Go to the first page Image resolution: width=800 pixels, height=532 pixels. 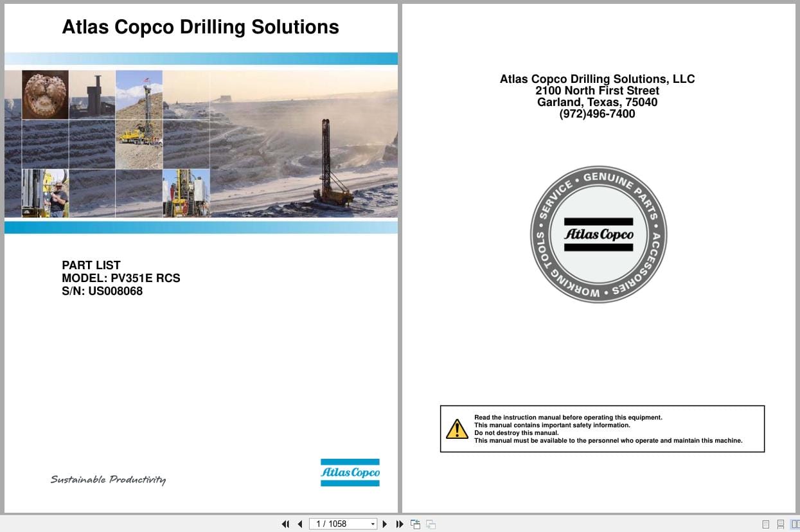tap(285, 524)
